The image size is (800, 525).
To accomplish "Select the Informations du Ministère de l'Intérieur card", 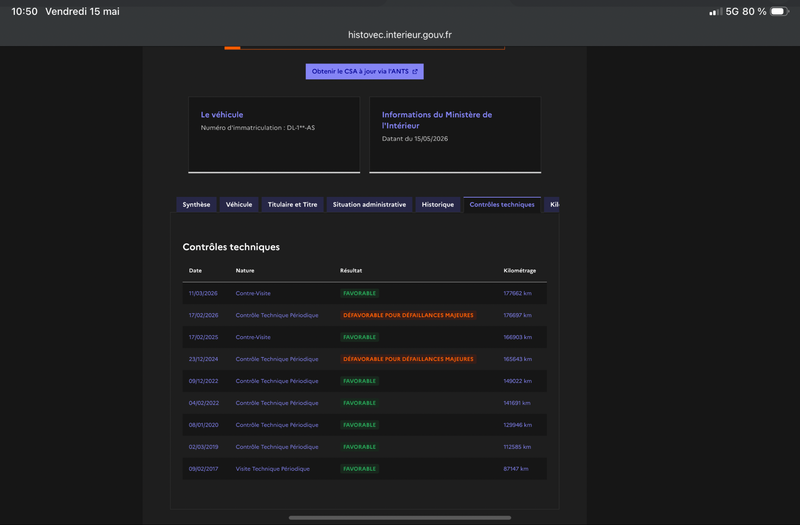I will 455,135.
